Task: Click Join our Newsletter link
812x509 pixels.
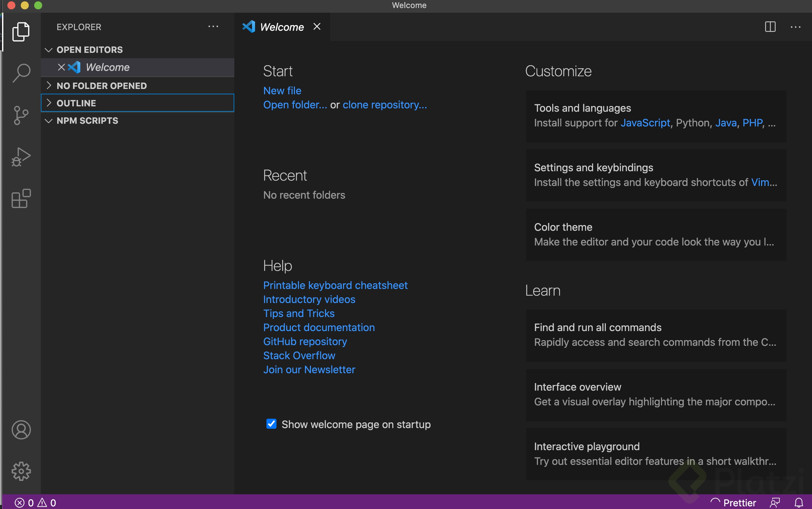Action: coord(309,370)
